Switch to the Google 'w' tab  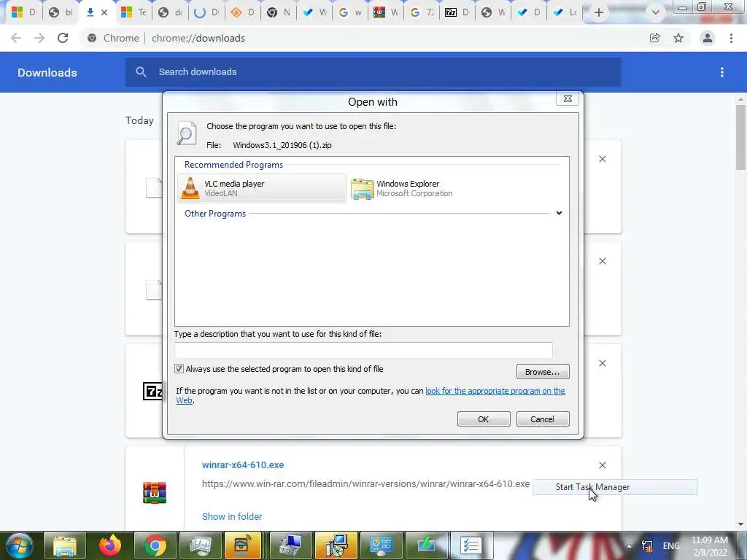[349, 12]
